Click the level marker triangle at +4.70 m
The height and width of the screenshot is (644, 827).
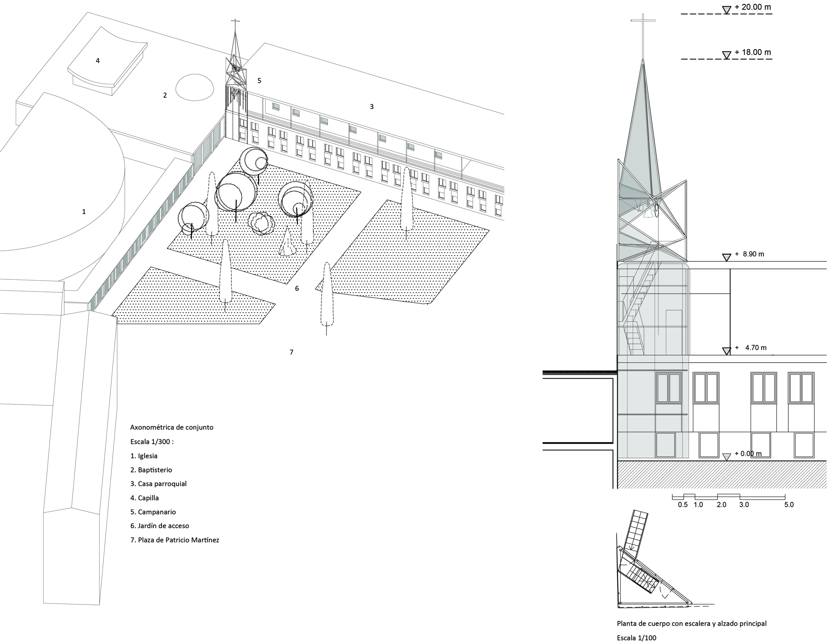tap(726, 351)
